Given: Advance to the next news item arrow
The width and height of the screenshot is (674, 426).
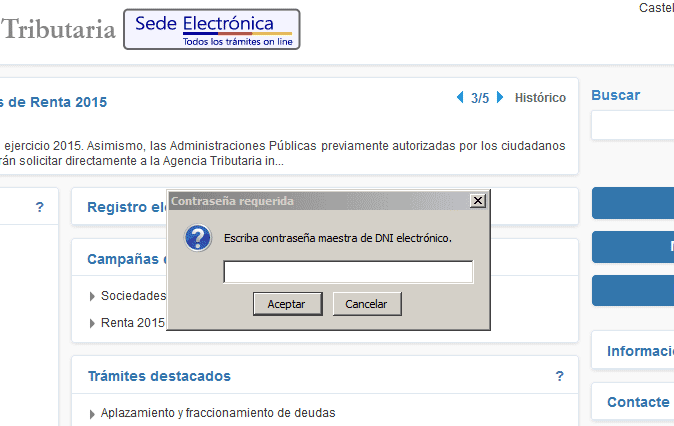Looking at the screenshot, I should coord(500,98).
